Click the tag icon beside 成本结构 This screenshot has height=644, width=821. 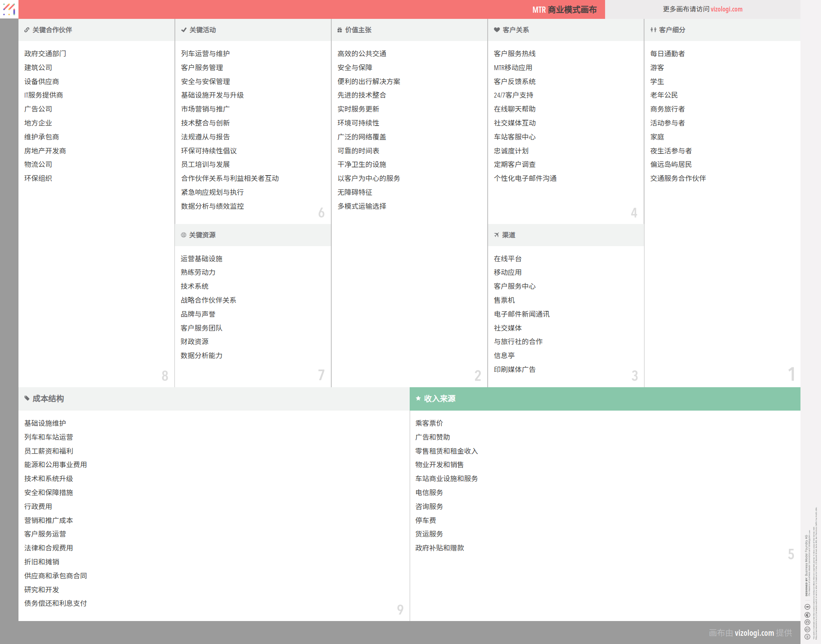tap(27, 398)
